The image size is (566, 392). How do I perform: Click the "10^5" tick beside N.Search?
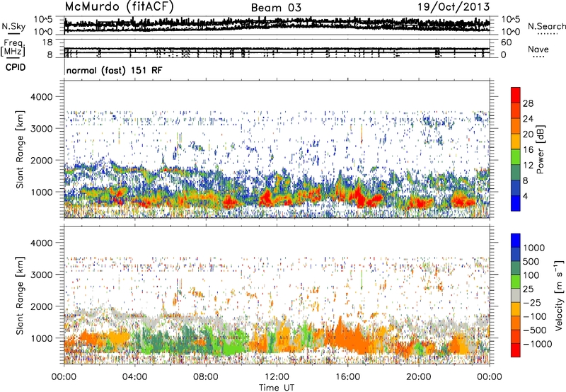(510, 20)
